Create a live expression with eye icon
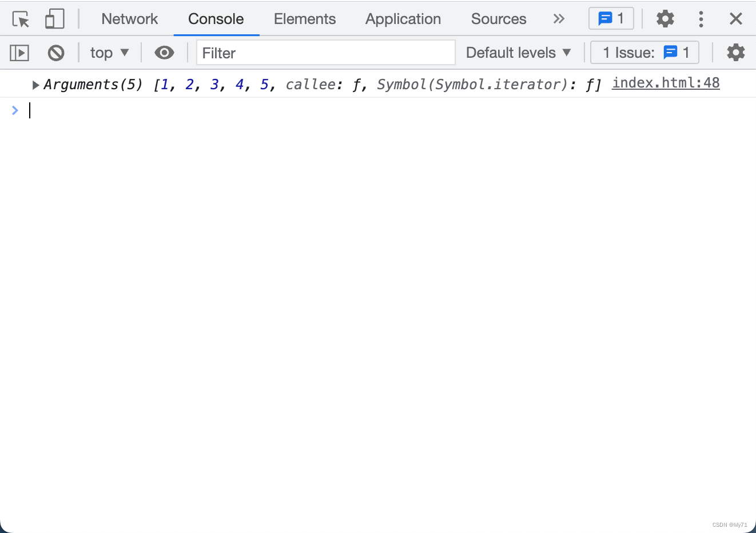 click(x=164, y=53)
